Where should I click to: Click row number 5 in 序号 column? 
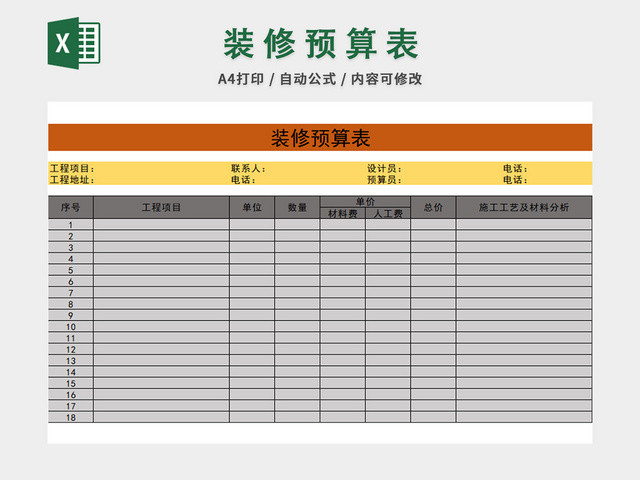coord(71,270)
